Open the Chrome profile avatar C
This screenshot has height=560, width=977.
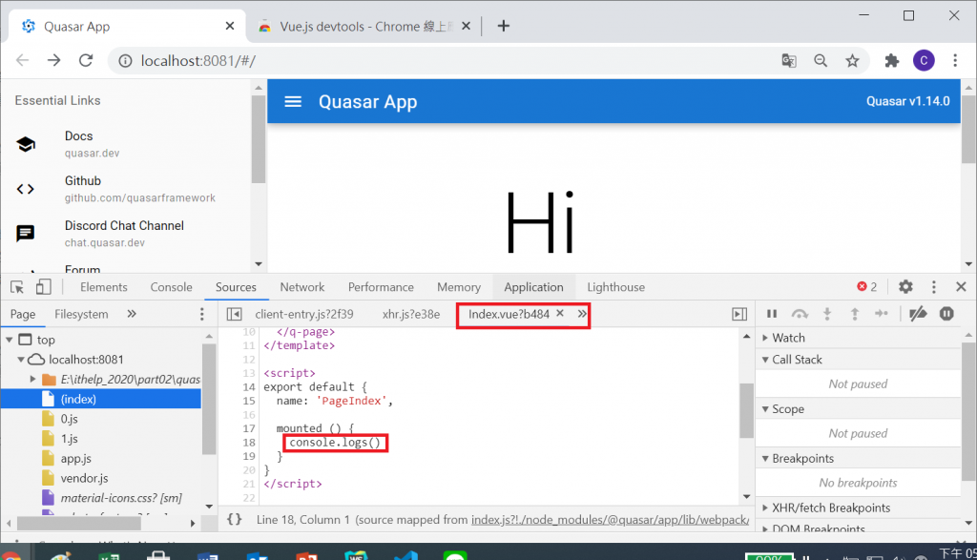(924, 60)
